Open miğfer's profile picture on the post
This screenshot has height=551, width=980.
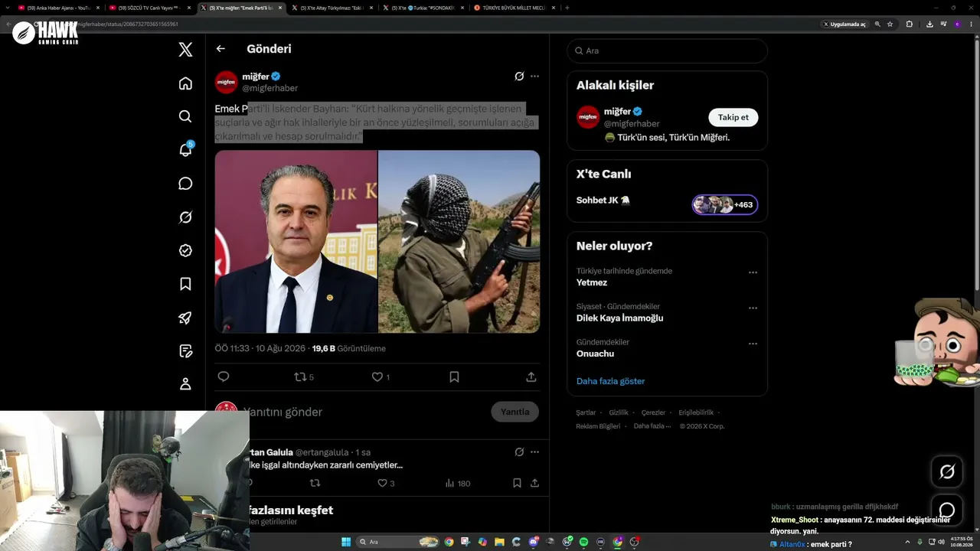227,82
